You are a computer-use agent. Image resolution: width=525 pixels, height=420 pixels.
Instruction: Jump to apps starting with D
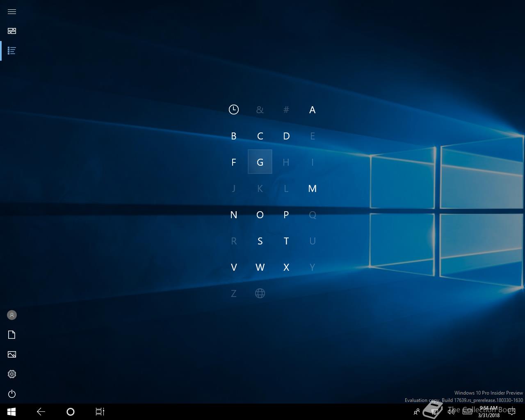pos(286,136)
